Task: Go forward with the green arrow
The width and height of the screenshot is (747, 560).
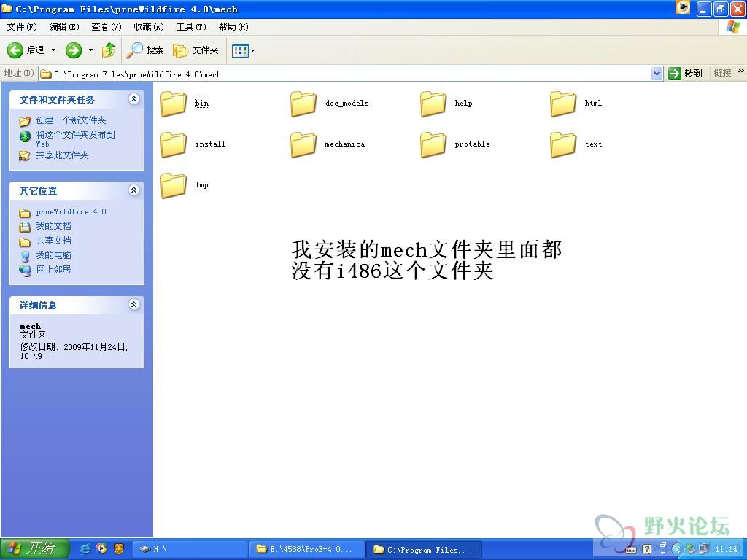Action: (74, 50)
